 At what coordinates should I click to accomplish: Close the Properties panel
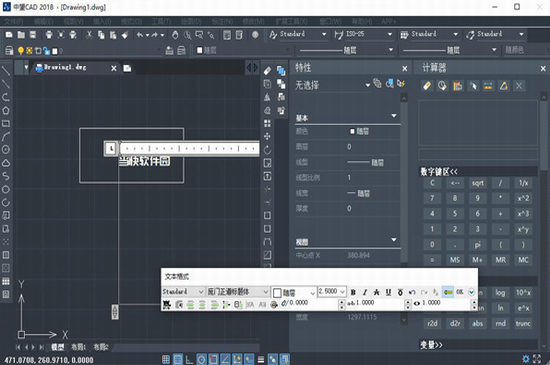coord(404,68)
